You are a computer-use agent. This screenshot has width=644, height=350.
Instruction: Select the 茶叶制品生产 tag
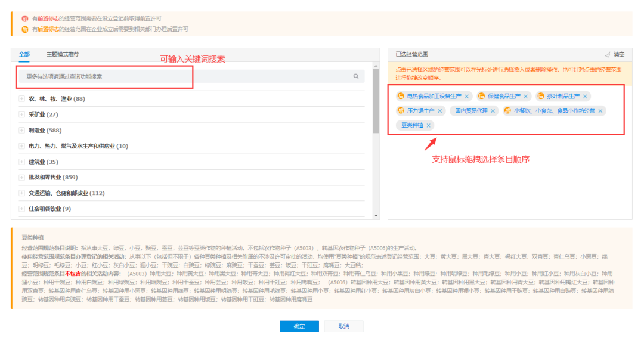tap(563, 96)
